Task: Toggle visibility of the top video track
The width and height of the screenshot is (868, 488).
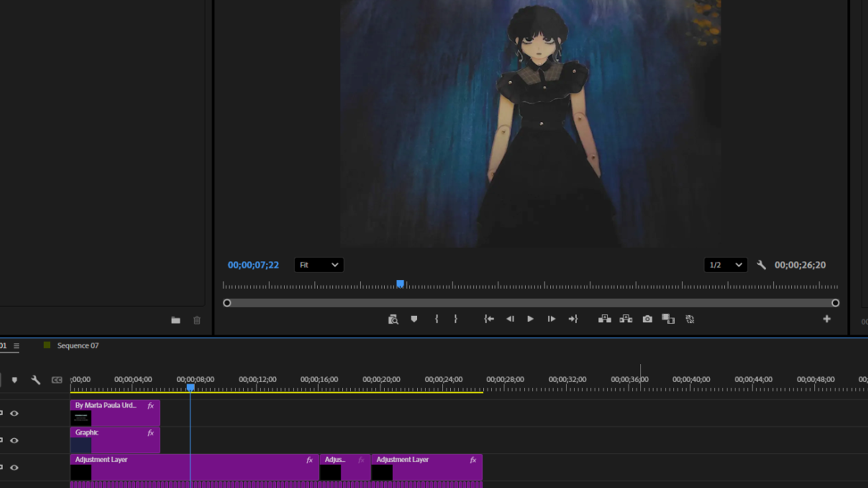Action: [14, 413]
